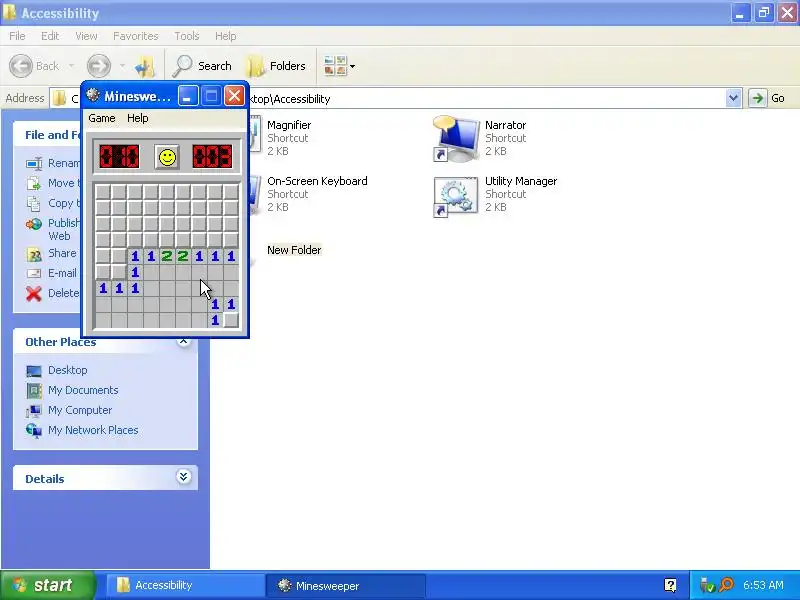Click the Up folder toolbar icon
800x600 pixels.
pyautogui.click(x=145, y=66)
